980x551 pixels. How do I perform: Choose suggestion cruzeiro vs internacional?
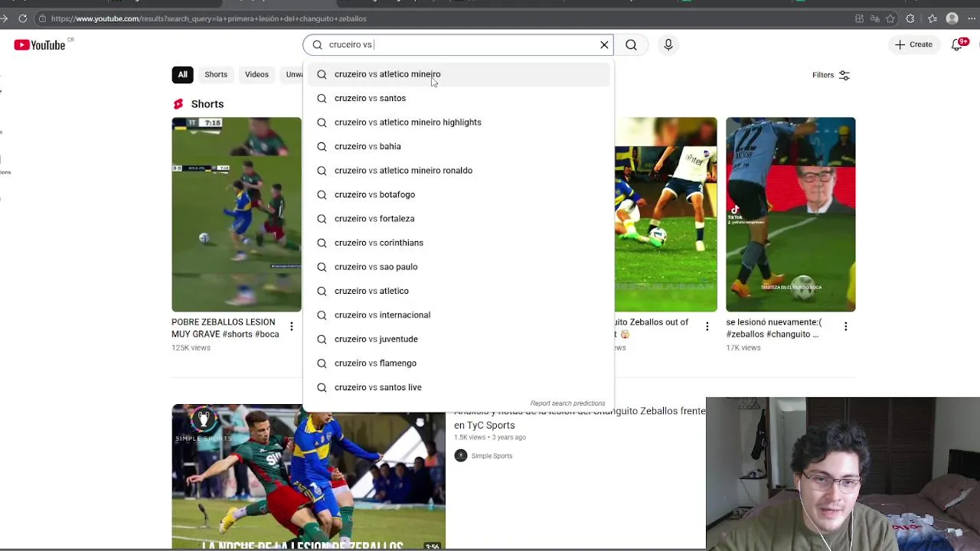coord(459,315)
